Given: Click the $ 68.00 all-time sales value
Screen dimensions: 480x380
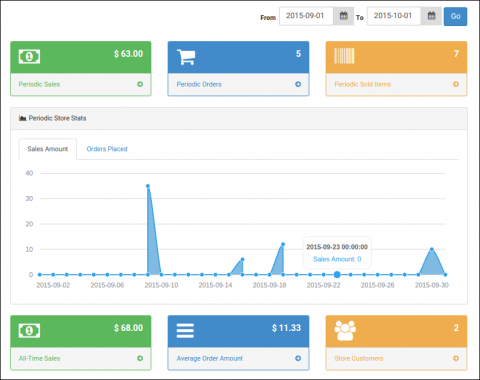Looking at the screenshot, I should 128,328.
